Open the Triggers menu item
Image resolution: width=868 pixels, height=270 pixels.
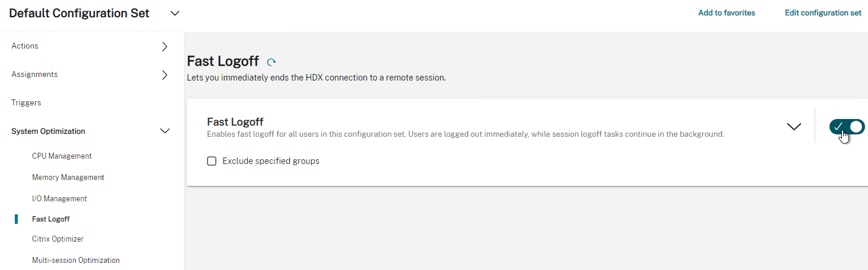[26, 103]
